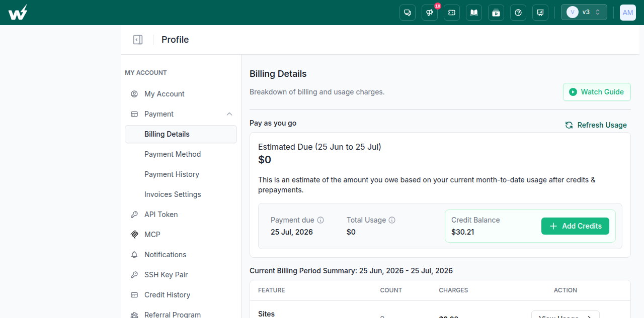The height and width of the screenshot is (318, 644).
Task: Click the 25 Jul, 2026 due date
Action: click(x=292, y=232)
